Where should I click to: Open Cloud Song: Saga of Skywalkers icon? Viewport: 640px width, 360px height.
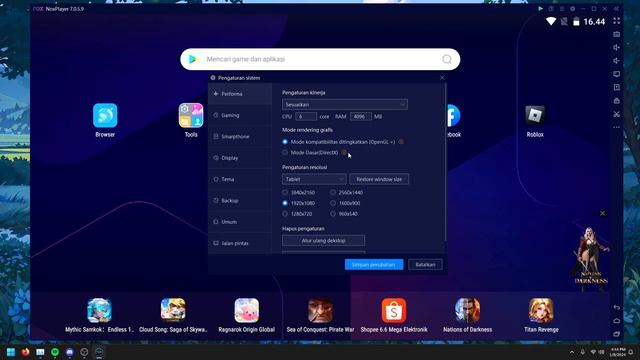(173, 310)
